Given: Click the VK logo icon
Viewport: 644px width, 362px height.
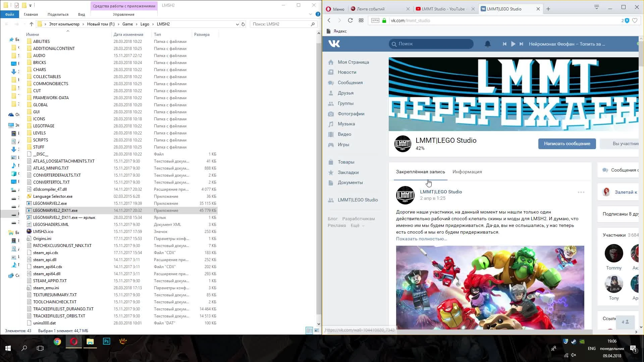Looking at the screenshot, I should coord(334,44).
